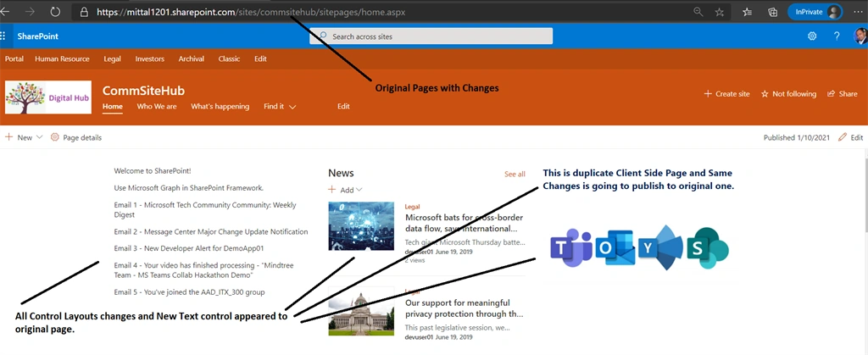Open the SharePoint app launcher waffle
Image resolution: width=868 pixels, height=355 pixels.
(3, 36)
